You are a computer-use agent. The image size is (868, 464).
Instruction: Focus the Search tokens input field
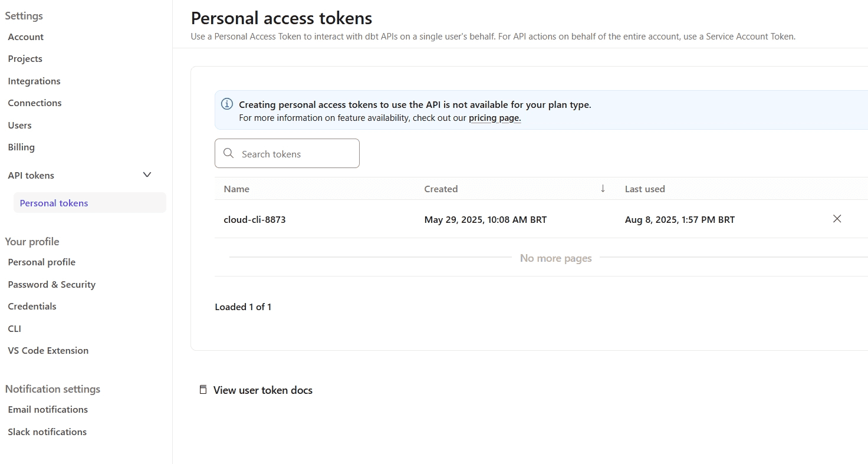pos(295,154)
